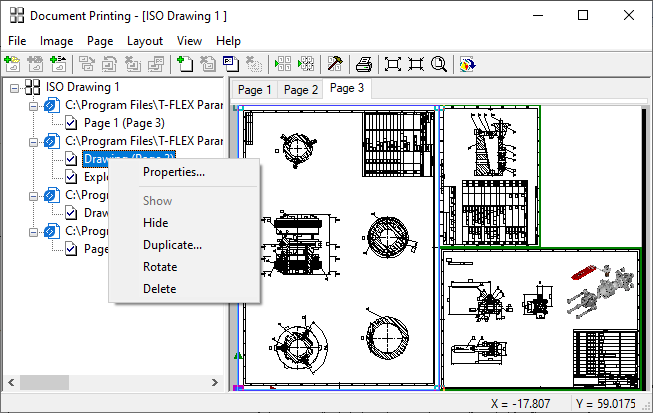The height and width of the screenshot is (413, 653).
Task: Toggle checkbox icon beside highlighted Drawing item
Action: point(71,159)
